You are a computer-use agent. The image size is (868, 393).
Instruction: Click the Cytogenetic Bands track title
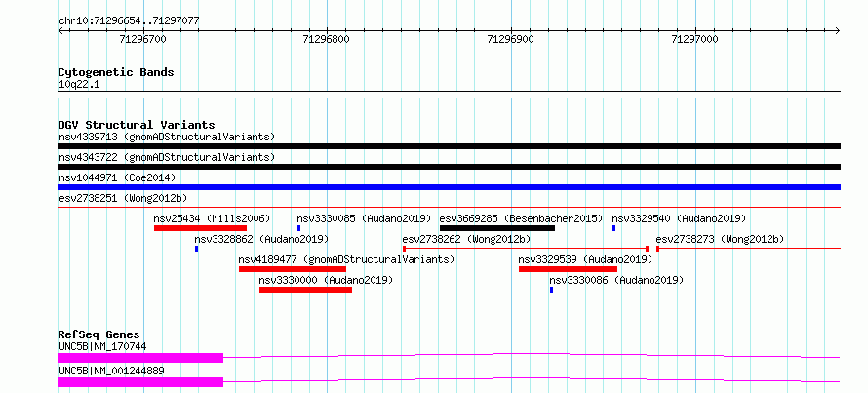116,72
